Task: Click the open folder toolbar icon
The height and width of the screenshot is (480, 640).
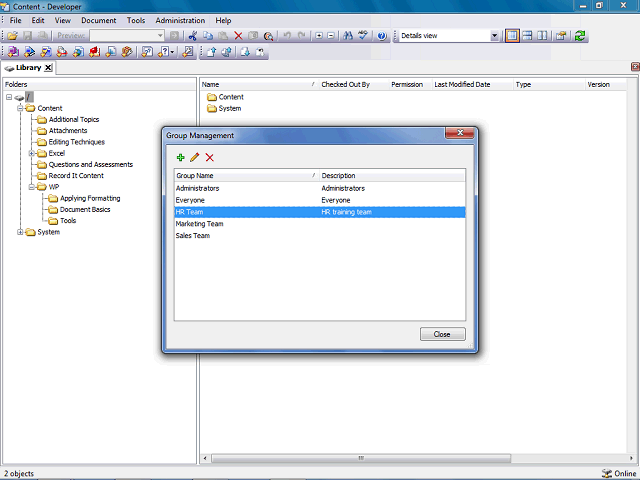Action: tap(12, 36)
